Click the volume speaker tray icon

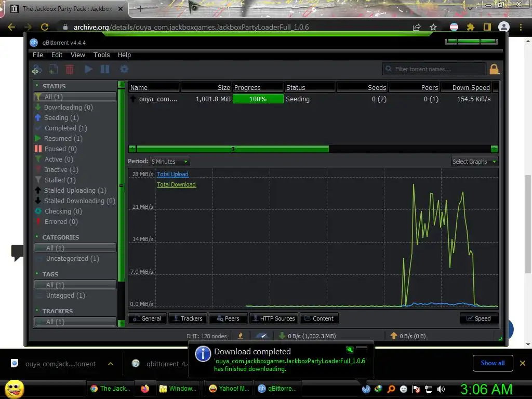click(441, 389)
